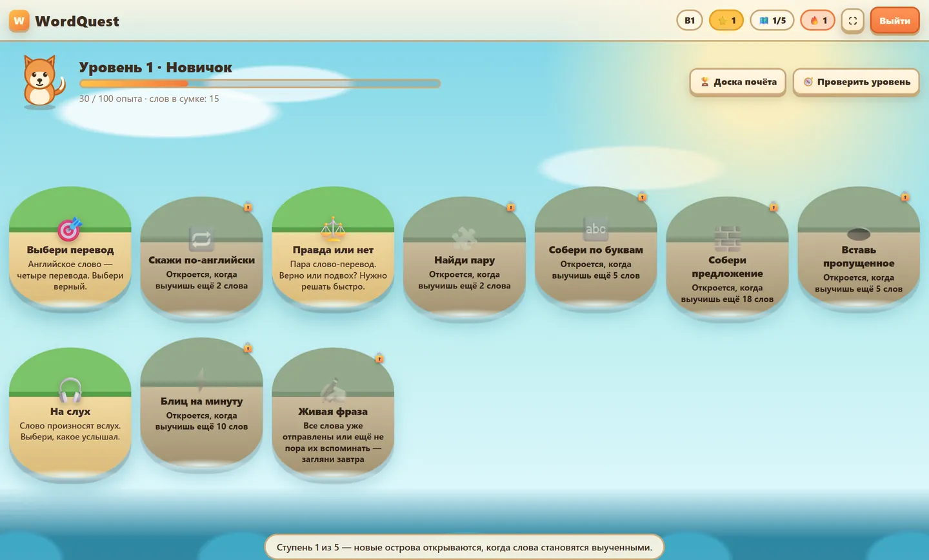This screenshot has height=560, width=929.
Task: Click the repeat arrows icon on Скажи по-английски
Action: click(x=201, y=239)
